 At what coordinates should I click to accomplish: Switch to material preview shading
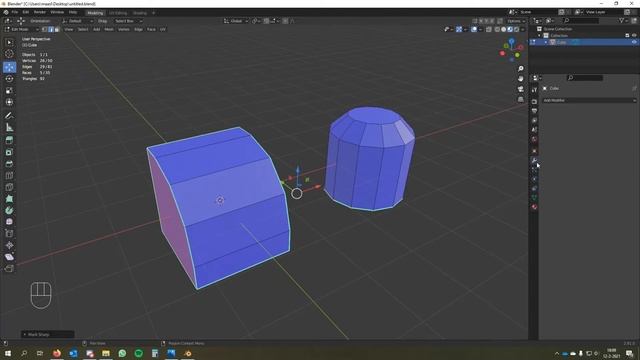[x=510, y=29]
